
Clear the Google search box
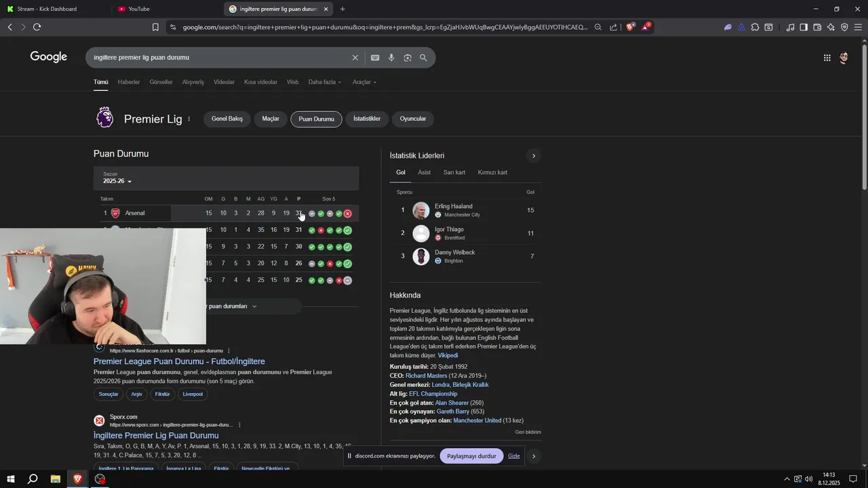(355, 58)
